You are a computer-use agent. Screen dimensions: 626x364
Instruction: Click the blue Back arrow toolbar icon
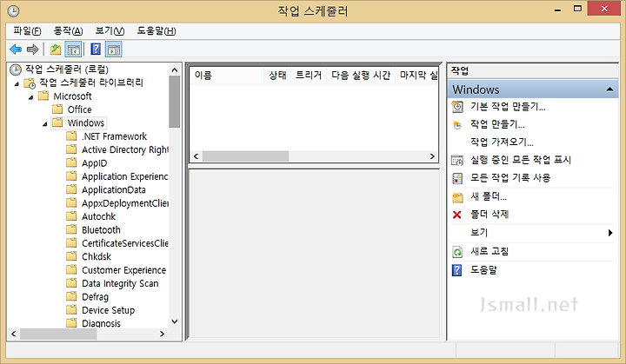[16, 50]
